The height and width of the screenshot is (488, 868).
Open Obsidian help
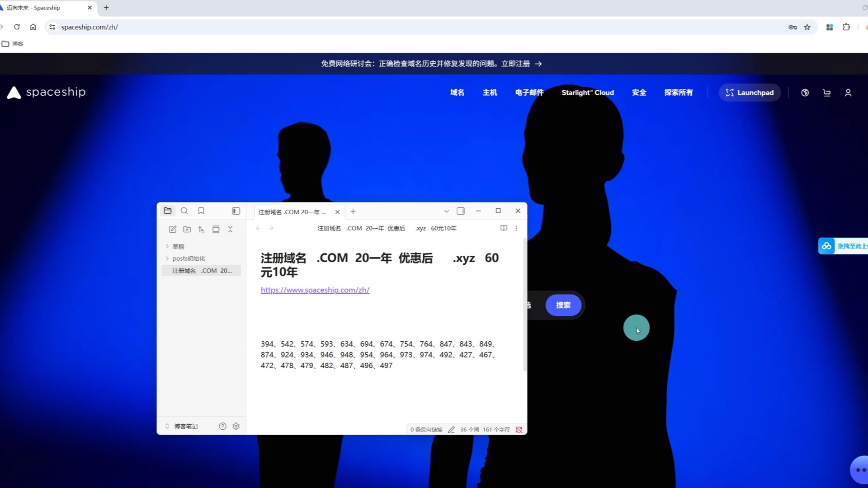222,426
